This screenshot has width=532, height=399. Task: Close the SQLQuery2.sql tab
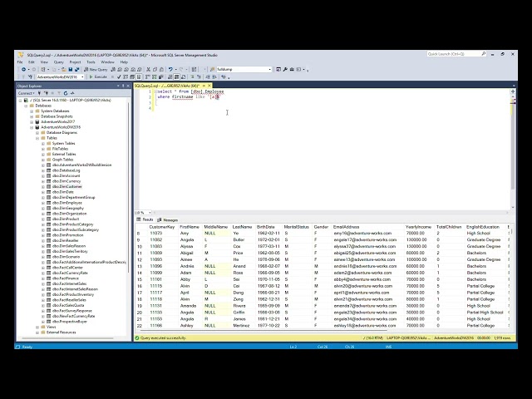point(209,86)
